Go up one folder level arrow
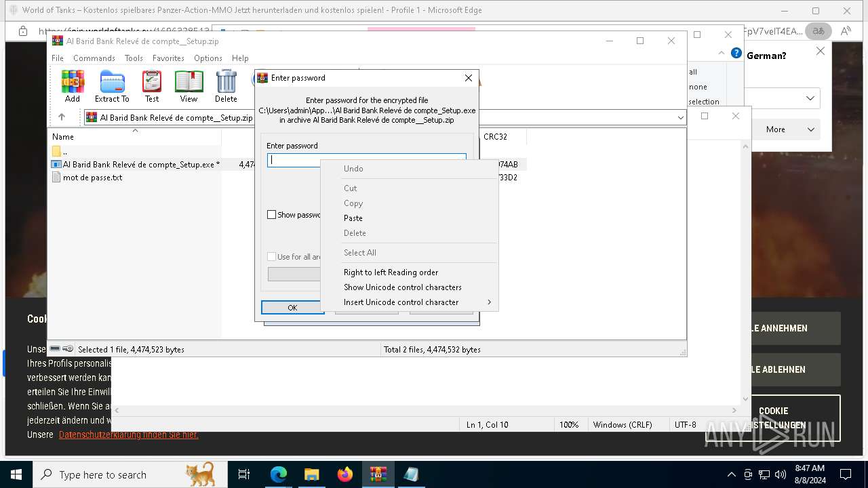Viewport: 868px width, 488px height. 62,117
